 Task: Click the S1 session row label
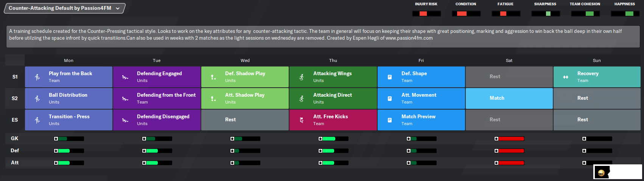click(x=15, y=77)
